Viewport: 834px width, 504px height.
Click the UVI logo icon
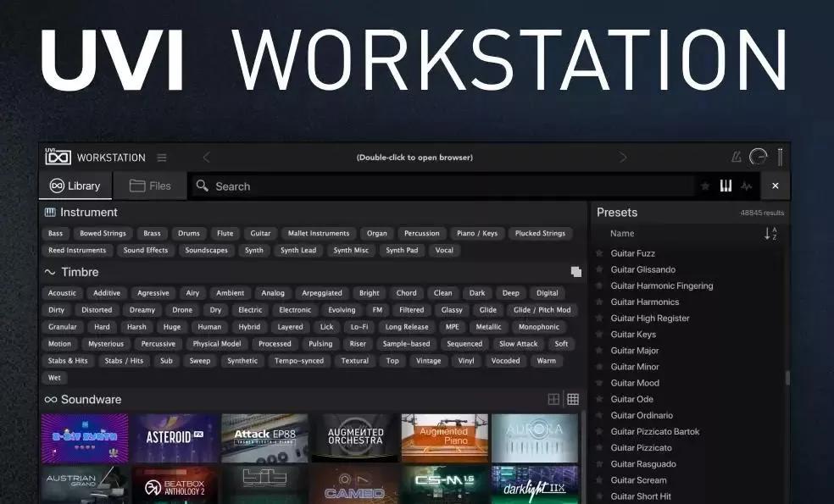point(58,157)
